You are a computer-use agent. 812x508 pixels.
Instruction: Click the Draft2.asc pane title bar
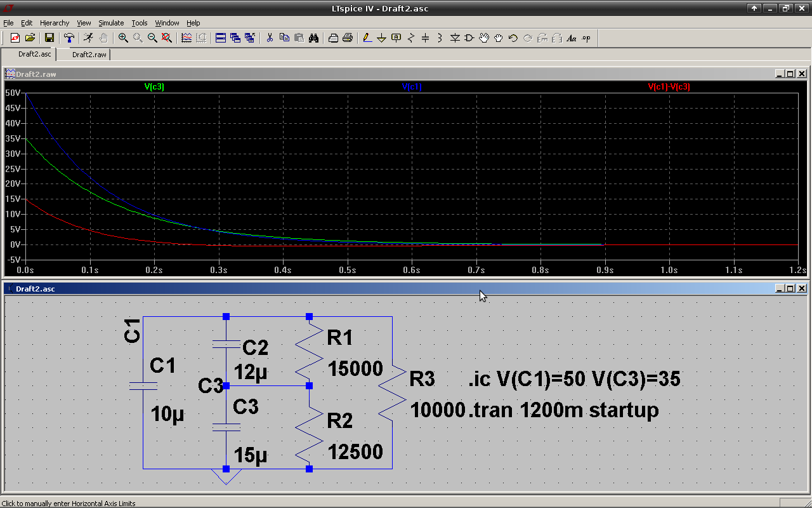click(x=406, y=288)
